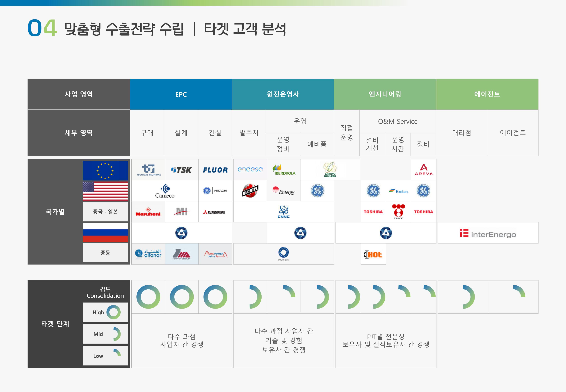Click the FLUOR logo

215,170
